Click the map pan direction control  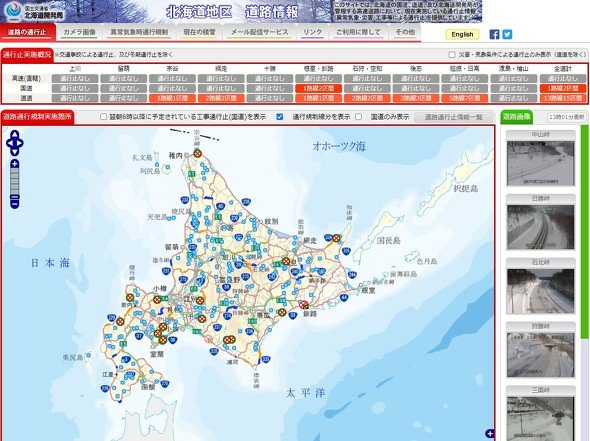[14, 143]
